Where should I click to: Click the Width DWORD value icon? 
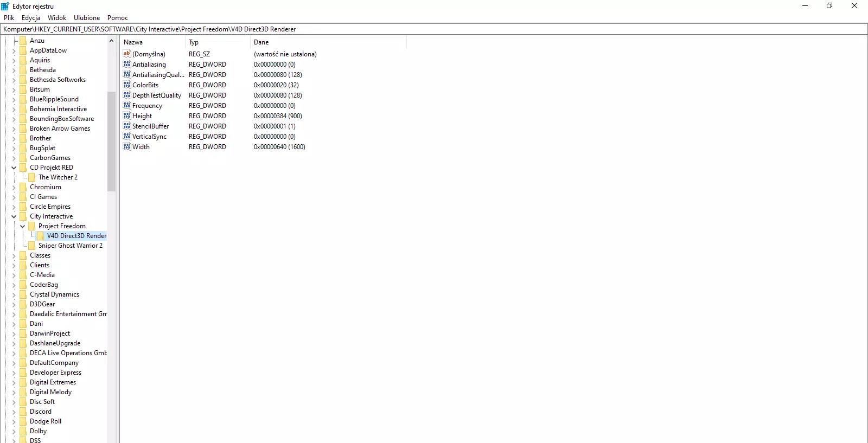[x=127, y=146]
